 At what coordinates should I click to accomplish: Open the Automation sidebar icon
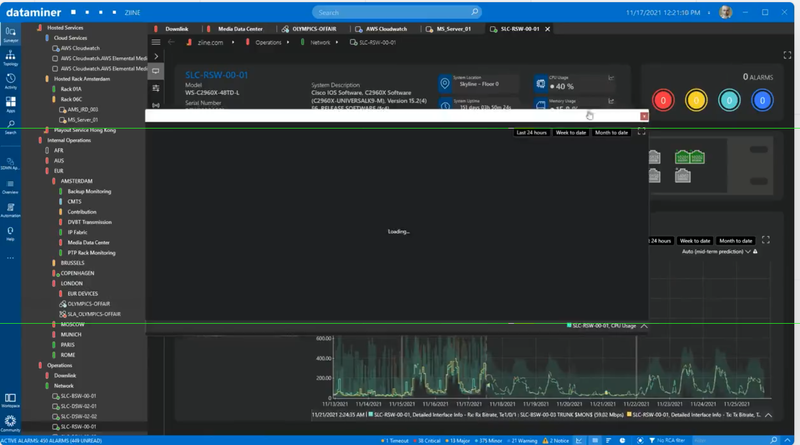tap(10, 210)
